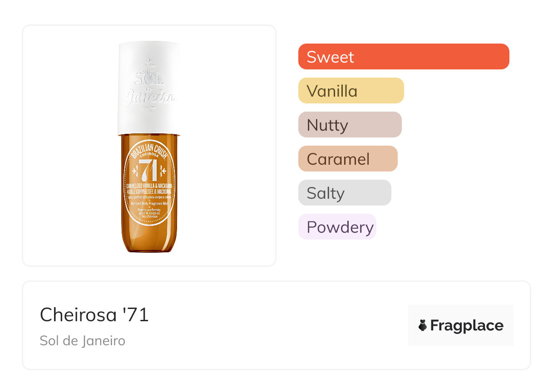Click the embossed ornament below Janeiro on the cap
Viewport: 553px width, 392px height.
[x=149, y=109]
